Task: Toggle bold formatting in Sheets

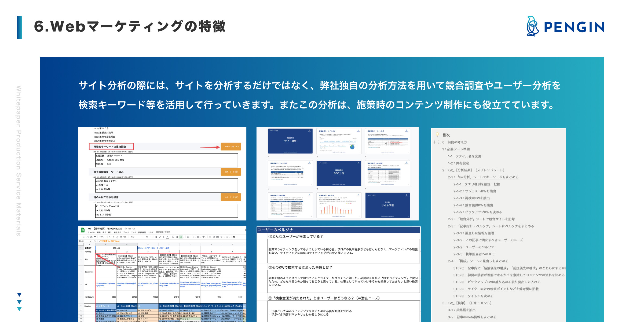Action: (156, 237)
